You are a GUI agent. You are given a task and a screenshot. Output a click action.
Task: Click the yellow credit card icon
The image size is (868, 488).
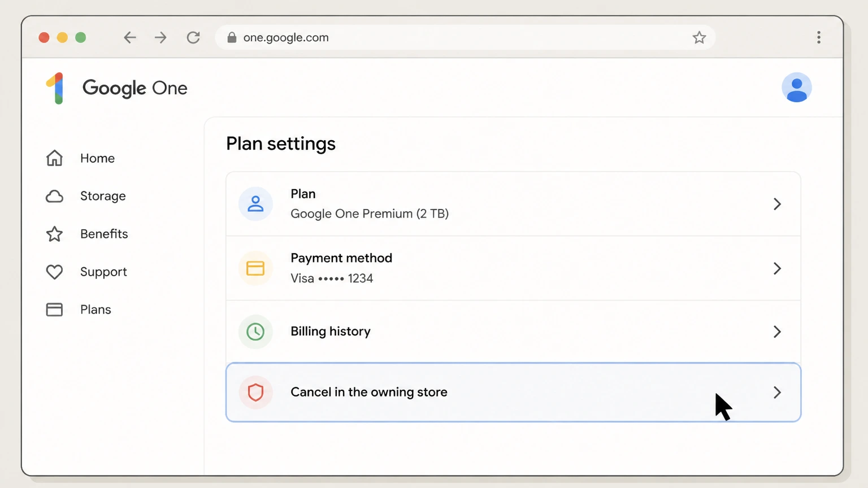[x=255, y=268]
